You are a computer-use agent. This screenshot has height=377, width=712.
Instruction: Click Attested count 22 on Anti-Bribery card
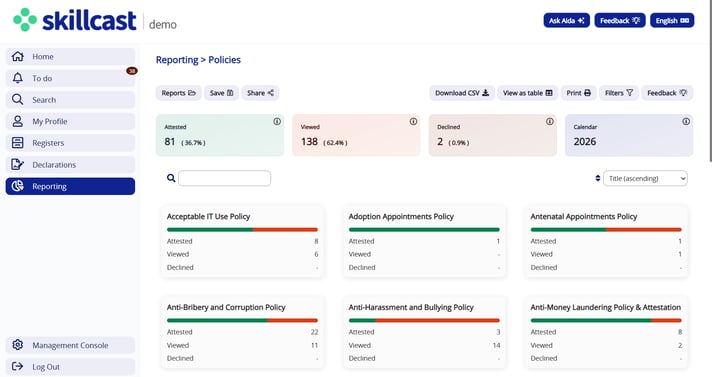(x=314, y=332)
